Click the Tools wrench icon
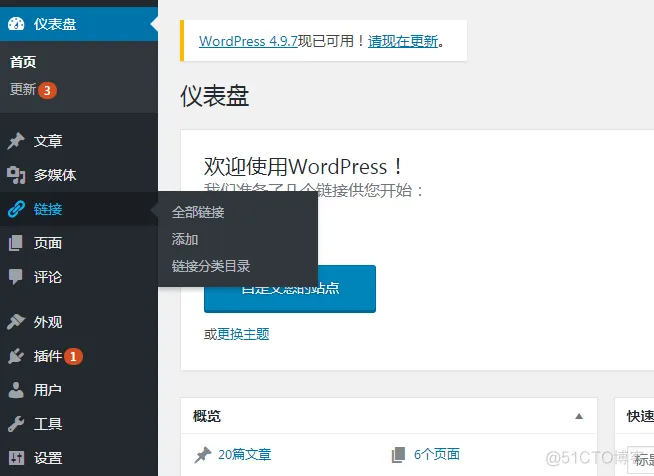The image size is (654, 476). [16, 424]
